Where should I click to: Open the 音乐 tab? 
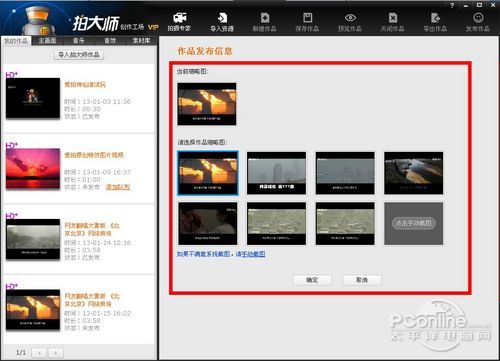(79, 41)
